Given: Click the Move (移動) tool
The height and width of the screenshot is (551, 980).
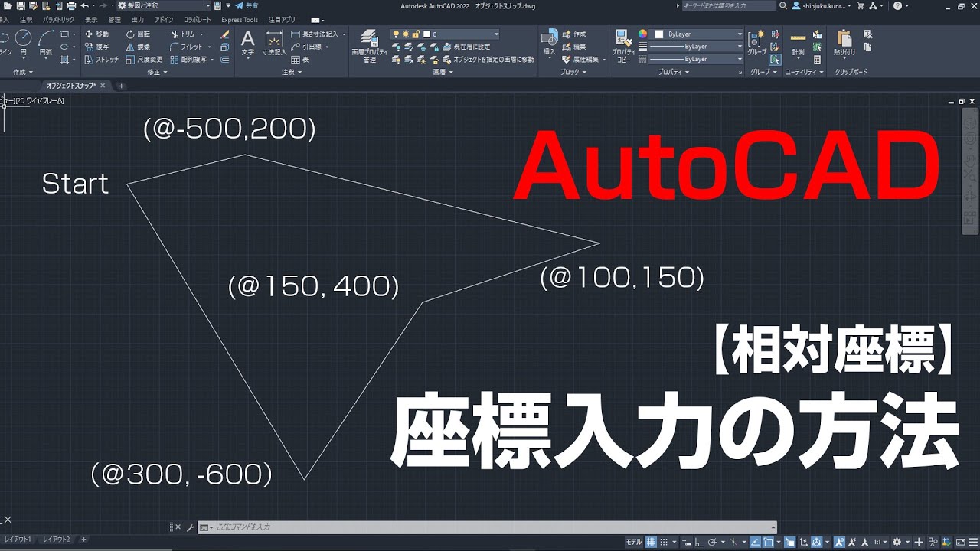Looking at the screenshot, I should click(x=96, y=34).
